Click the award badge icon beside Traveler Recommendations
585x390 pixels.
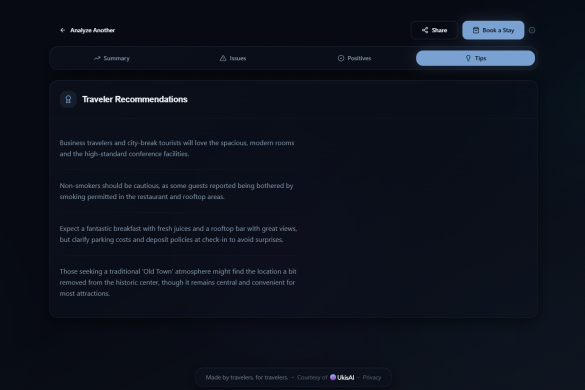tap(68, 99)
